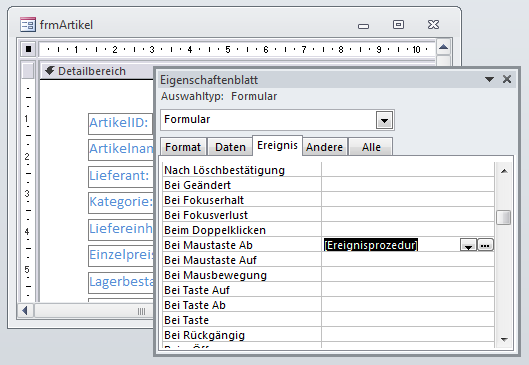Click the frmArtikel form icon in title bar
Screen dimensions: 529x365
(x=28, y=25)
